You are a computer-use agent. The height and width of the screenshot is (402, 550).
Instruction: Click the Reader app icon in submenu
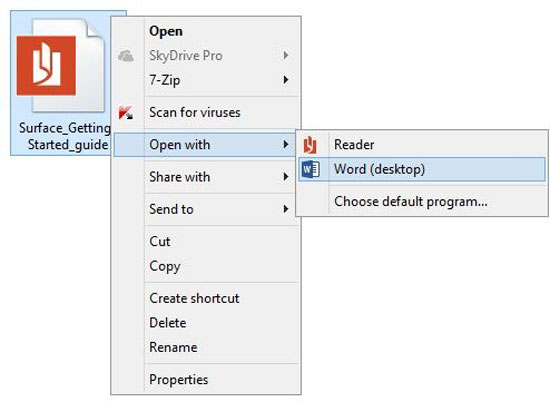click(310, 145)
